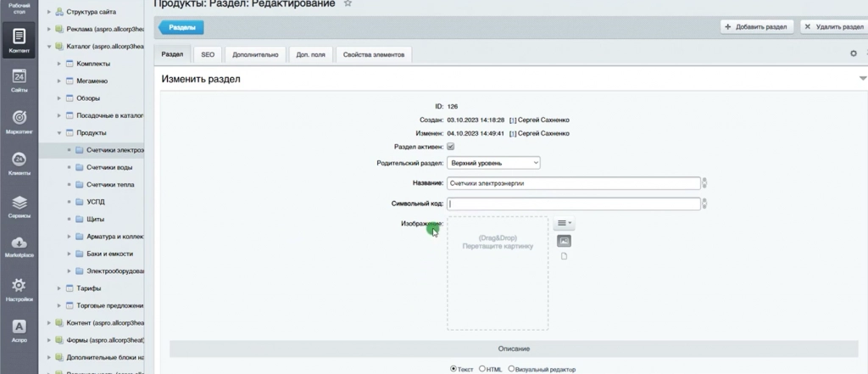Screen dimensions: 868x374
Task: Open Торговые предложения in the tree
Action: pos(110,305)
